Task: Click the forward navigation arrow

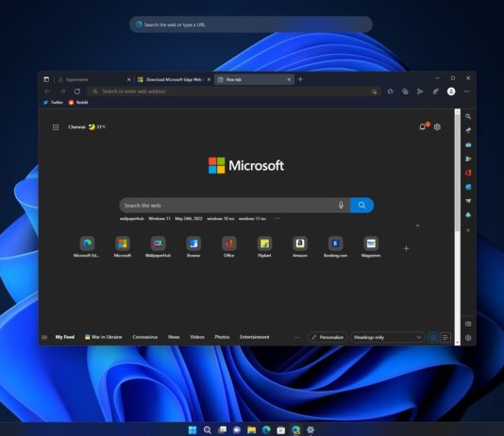Action: tap(62, 92)
